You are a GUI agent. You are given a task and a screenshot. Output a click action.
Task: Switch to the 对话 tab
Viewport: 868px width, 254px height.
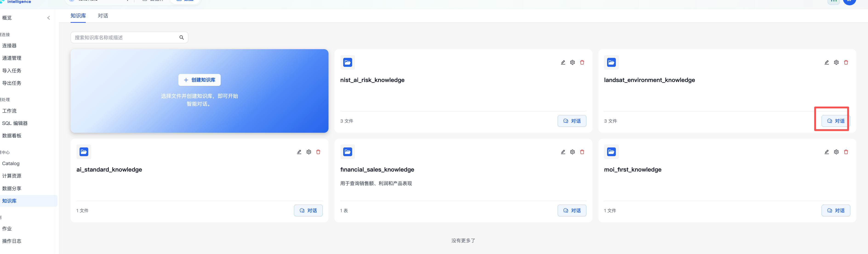103,16
